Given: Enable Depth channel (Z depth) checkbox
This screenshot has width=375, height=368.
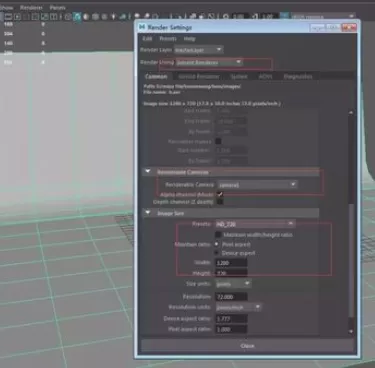Looking at the screenshot, I should click(x=220, y=202).
